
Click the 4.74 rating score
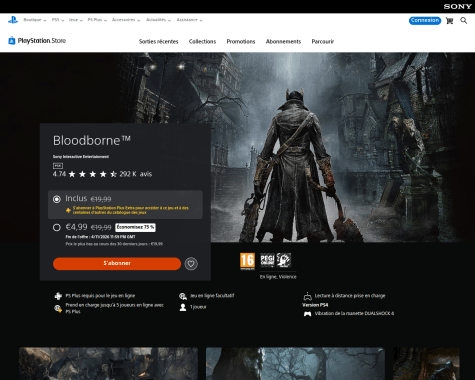[x=59, y=174]
